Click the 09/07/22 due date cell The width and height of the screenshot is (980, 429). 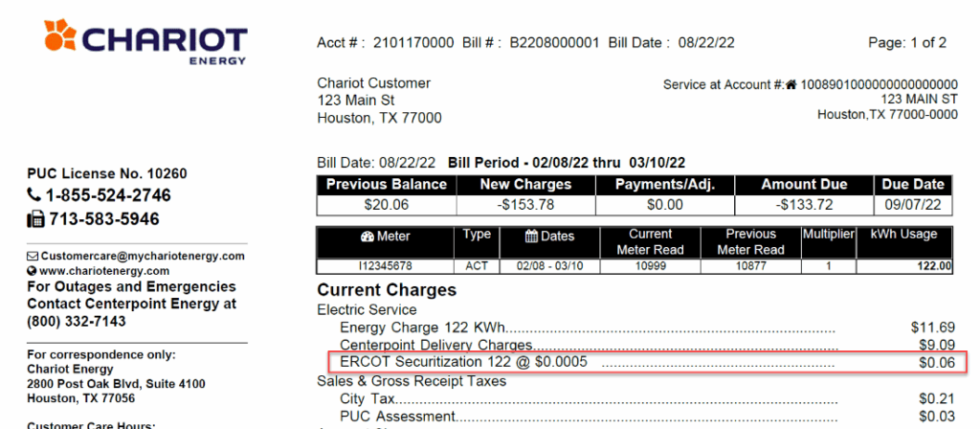click(913, 205)
